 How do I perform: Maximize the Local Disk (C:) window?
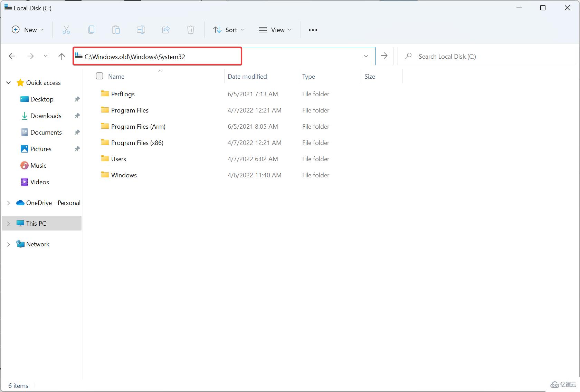543,8
